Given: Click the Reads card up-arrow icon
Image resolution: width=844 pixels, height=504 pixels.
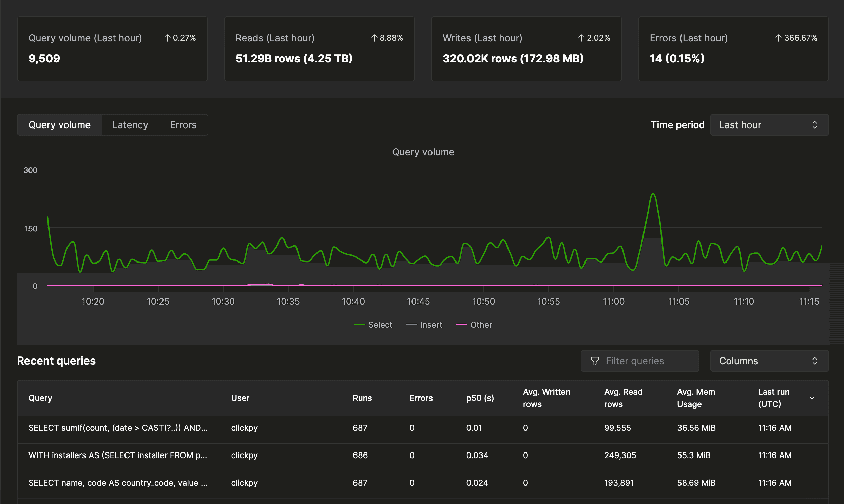Looking at the screenshot, I should click(x=374, y=38).
